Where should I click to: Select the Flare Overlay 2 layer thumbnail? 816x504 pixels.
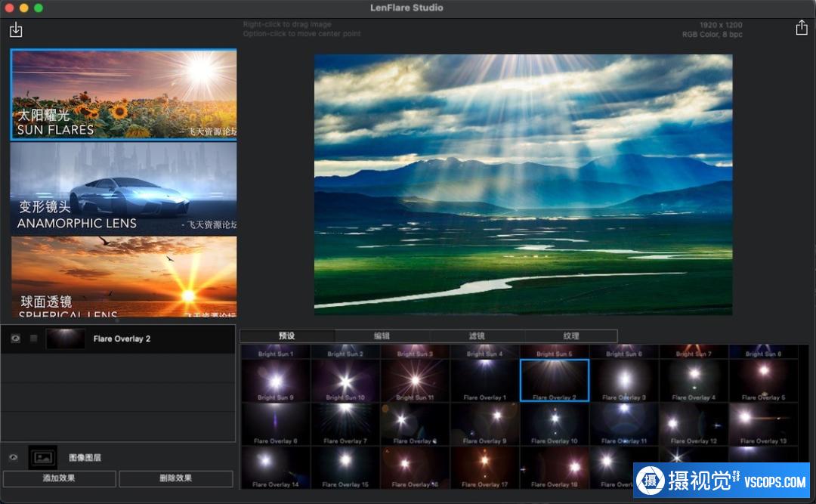66,339
